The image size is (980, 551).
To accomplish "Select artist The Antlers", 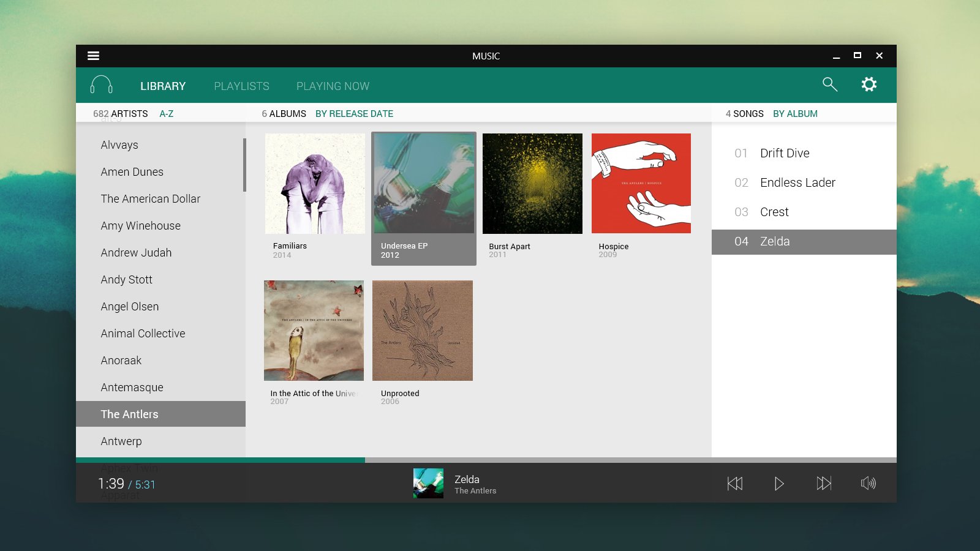I will click(x=160, y=414).
